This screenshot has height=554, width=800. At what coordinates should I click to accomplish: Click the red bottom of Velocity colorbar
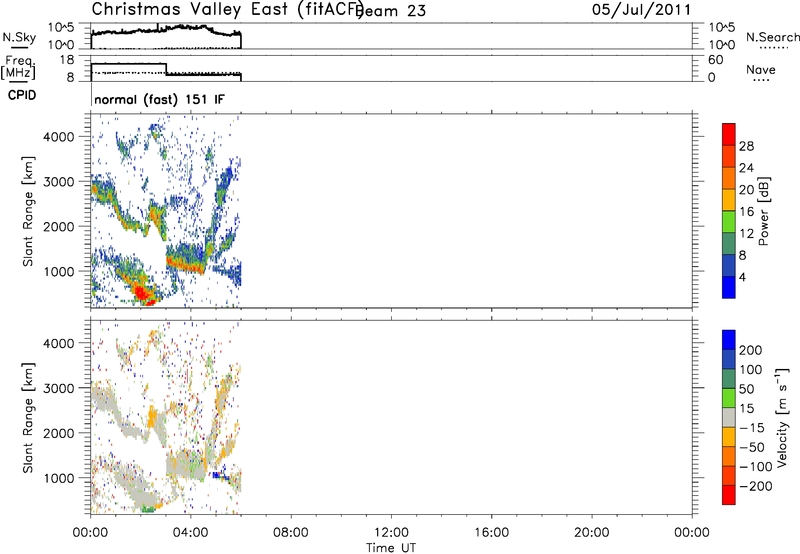pyautogui.click(x=729, y=495)
